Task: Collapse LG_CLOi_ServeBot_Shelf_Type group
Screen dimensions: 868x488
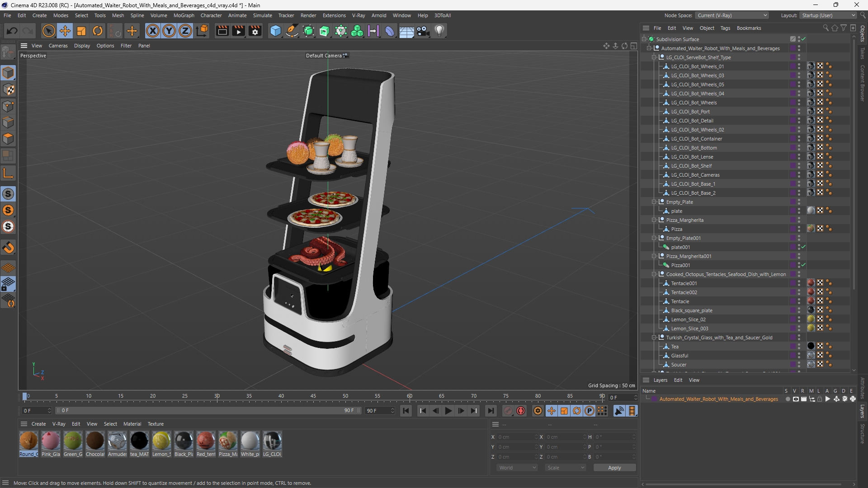Action: click(654, 57)
